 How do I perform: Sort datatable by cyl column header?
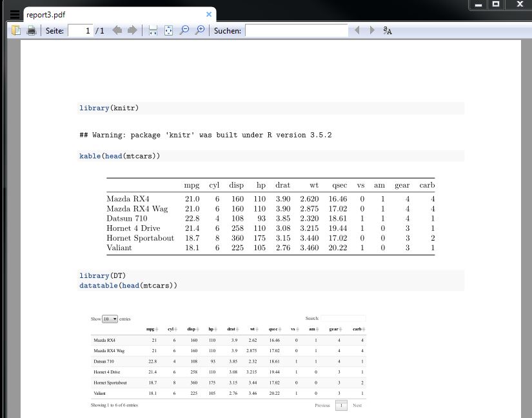(171, 329)
